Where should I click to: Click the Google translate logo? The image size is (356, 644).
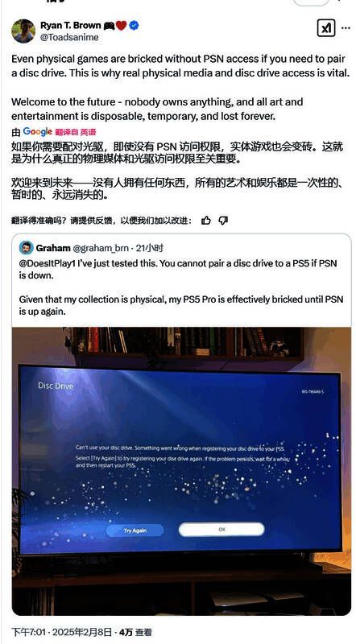coord(37,132)
